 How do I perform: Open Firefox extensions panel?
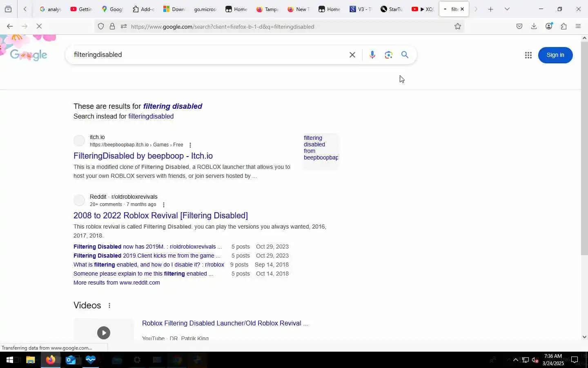click(564, 27)
